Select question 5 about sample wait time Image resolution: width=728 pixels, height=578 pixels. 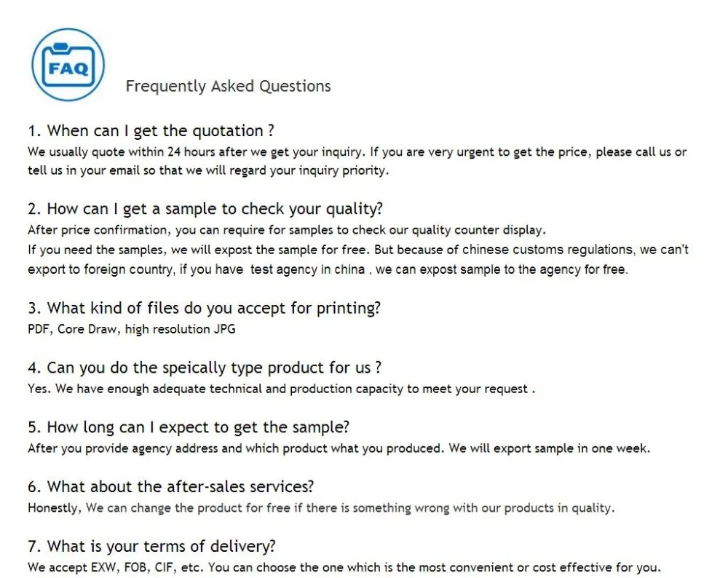tap(189, 427)
